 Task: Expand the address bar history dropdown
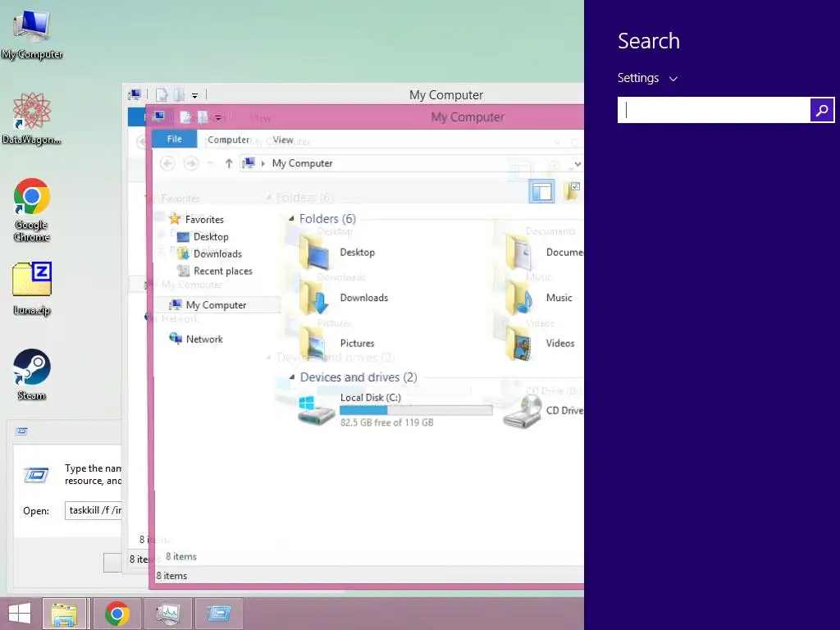click(x=577, y=164)
